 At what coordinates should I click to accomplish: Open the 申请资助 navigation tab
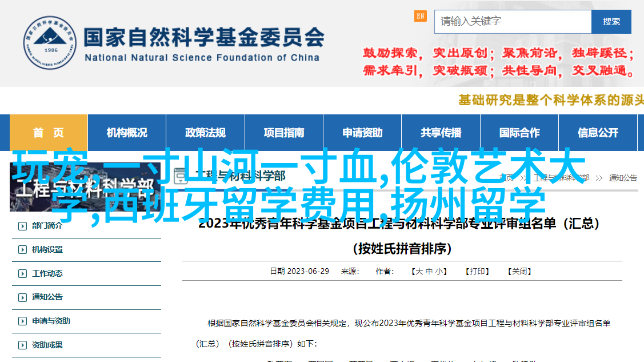point(362,133)
